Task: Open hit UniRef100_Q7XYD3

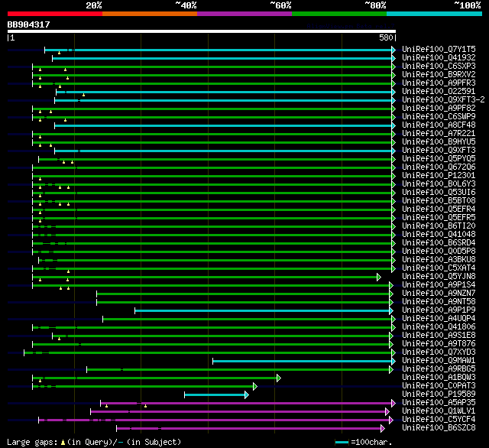Action: click(439, 352)
